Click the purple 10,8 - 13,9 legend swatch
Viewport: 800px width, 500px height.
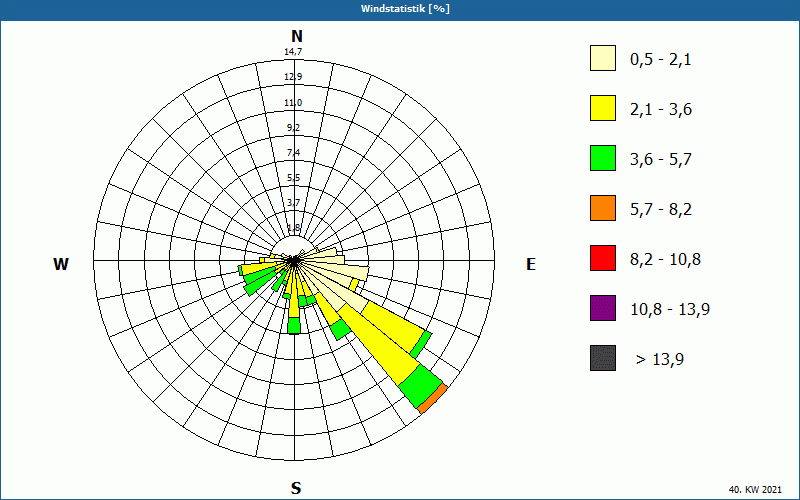603,308
